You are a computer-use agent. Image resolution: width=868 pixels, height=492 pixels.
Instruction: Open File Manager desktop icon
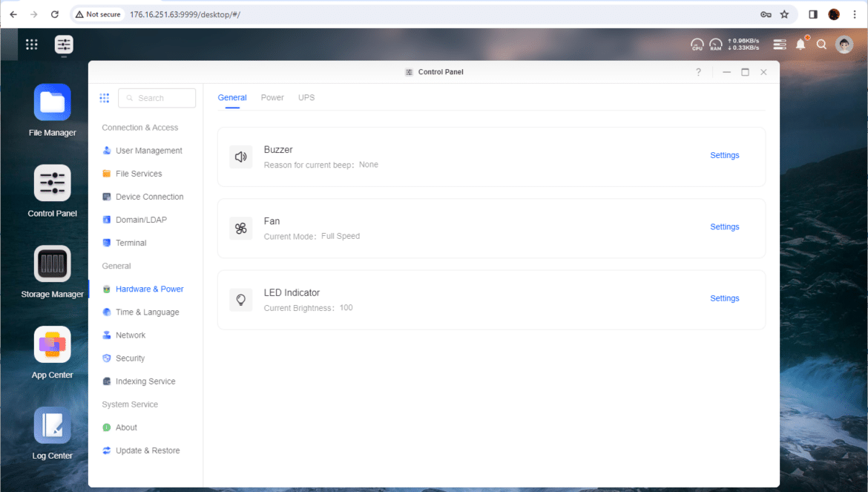tap(52, 102)
